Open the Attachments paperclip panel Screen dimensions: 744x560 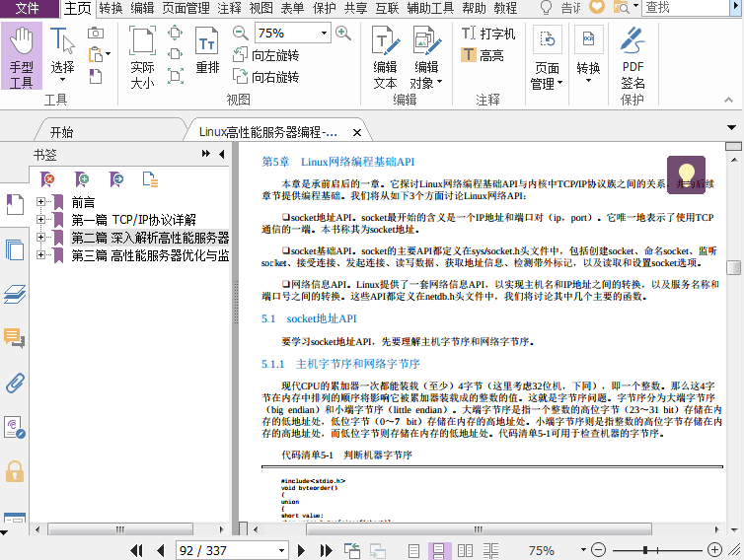15,384
